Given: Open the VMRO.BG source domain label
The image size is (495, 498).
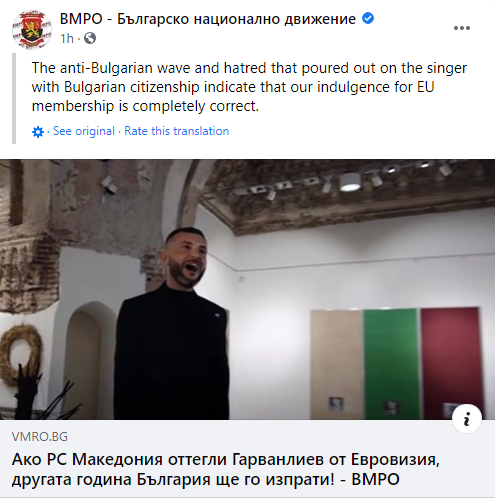Looking at the screenshot, I should pyautogui.click(x=40, y=437).
